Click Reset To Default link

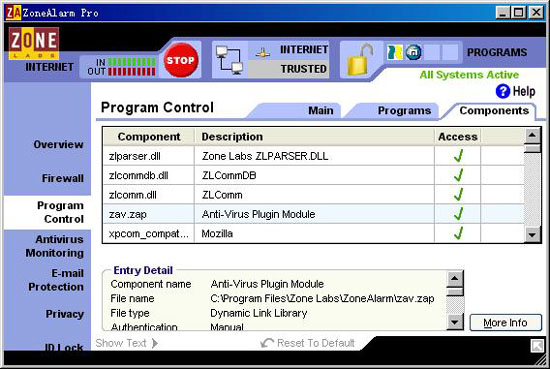316,343
